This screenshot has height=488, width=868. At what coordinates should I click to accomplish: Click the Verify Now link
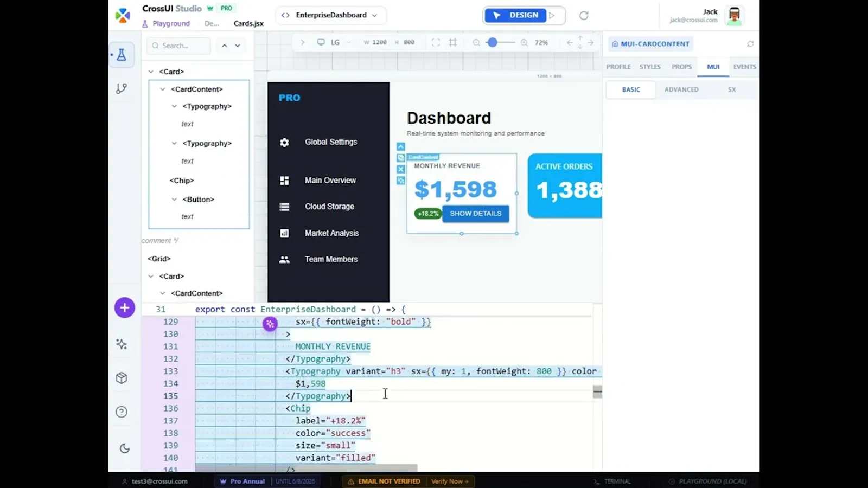pos(450,481)
